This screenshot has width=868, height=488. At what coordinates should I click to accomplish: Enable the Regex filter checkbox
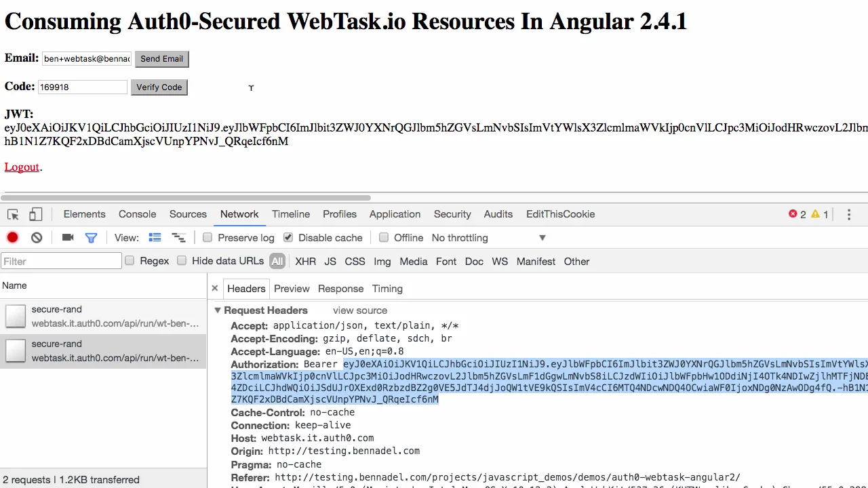pyautogui.click(x=130, y=260)
